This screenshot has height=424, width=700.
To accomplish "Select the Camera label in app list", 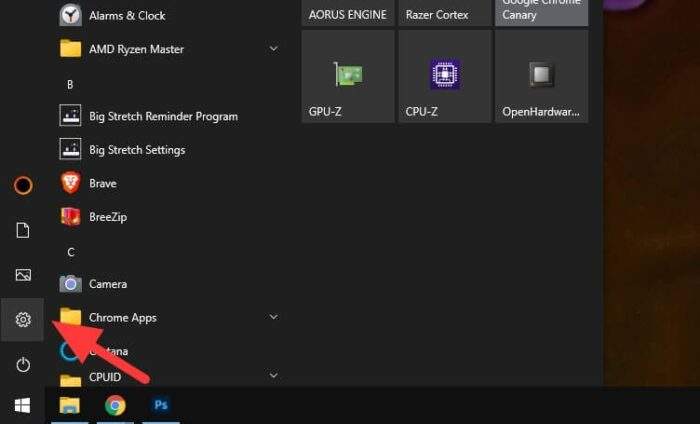I will coord(108,284).
